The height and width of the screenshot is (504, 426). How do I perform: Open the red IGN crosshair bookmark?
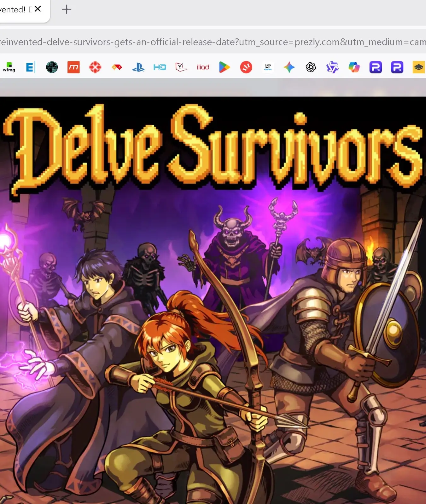[95, 67]
